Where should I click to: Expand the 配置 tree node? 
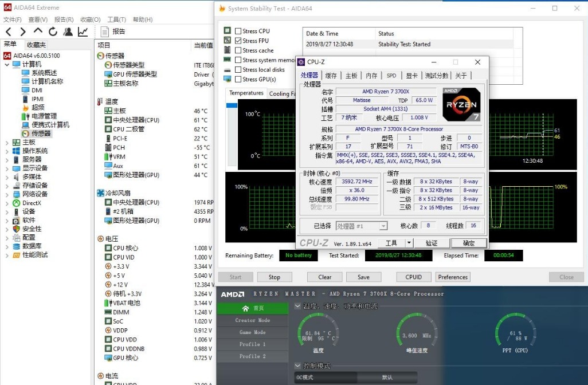[7, 238]
